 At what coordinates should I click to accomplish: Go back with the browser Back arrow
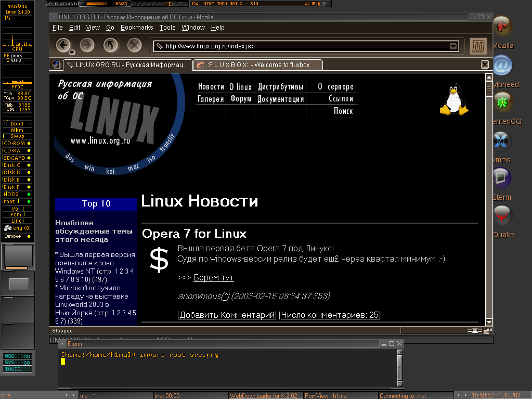click(x=63, y=45)
